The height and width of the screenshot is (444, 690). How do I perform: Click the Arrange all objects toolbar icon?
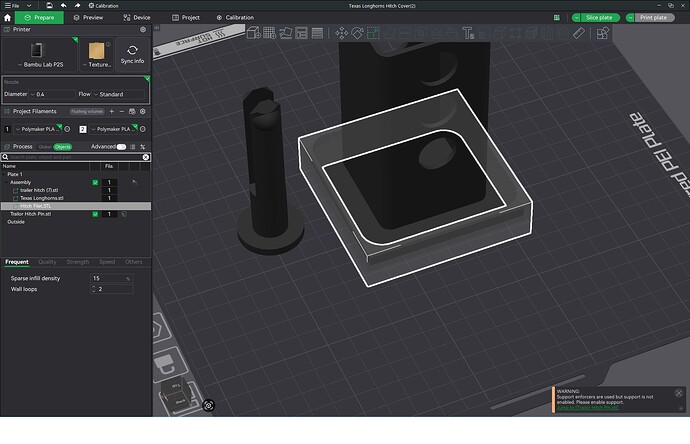click(x=301, y=33)
